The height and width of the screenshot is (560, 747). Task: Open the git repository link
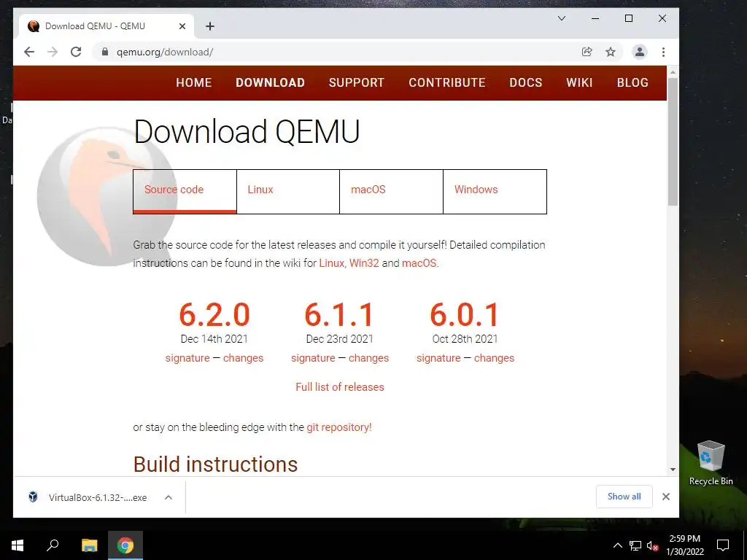tap(338, 427)
